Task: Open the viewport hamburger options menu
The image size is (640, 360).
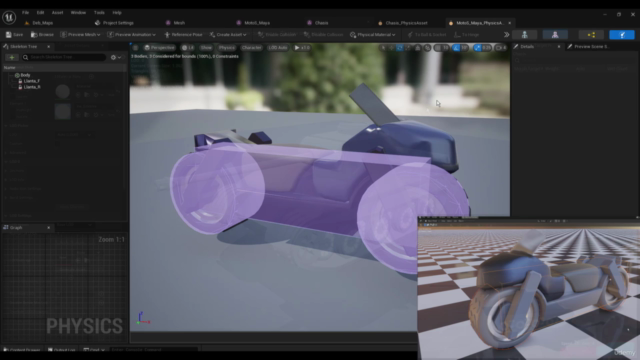Action: 136,48
